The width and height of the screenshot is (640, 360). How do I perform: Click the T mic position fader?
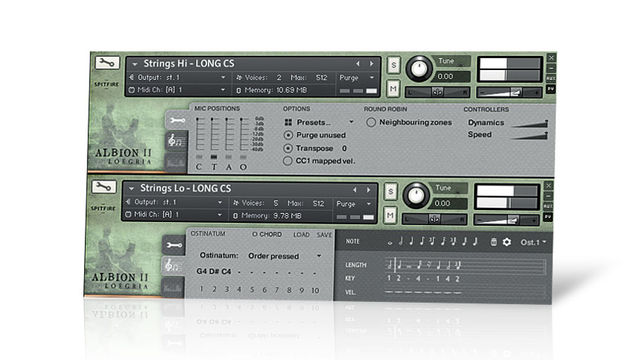(x=214, y=134)
